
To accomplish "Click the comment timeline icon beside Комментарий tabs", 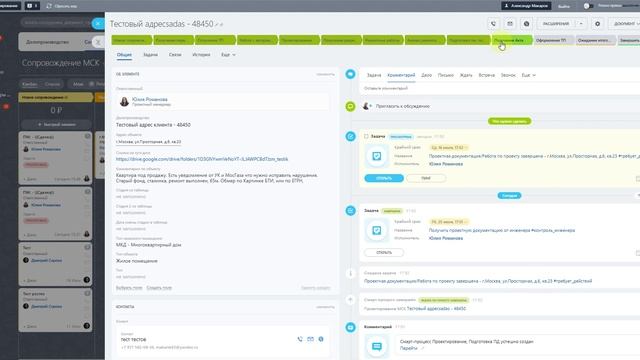I will [x=350, y=74].
